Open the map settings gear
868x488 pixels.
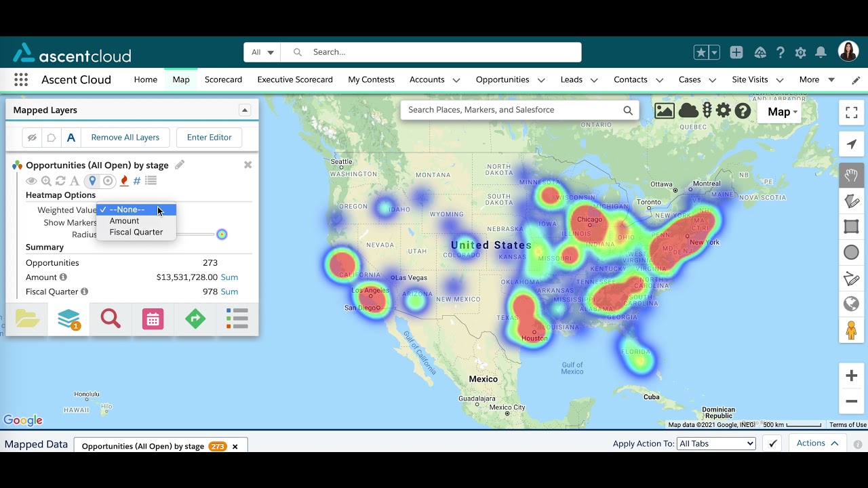tap(724, 110)
